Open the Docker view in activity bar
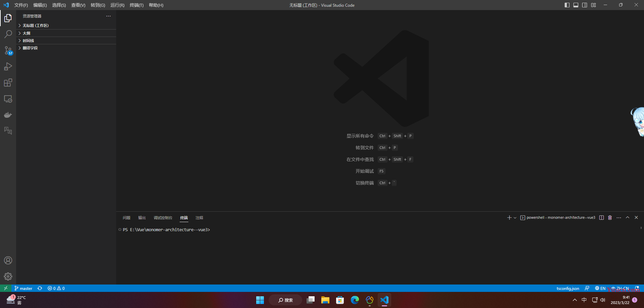Screen dimensions: 644x308 8,115
